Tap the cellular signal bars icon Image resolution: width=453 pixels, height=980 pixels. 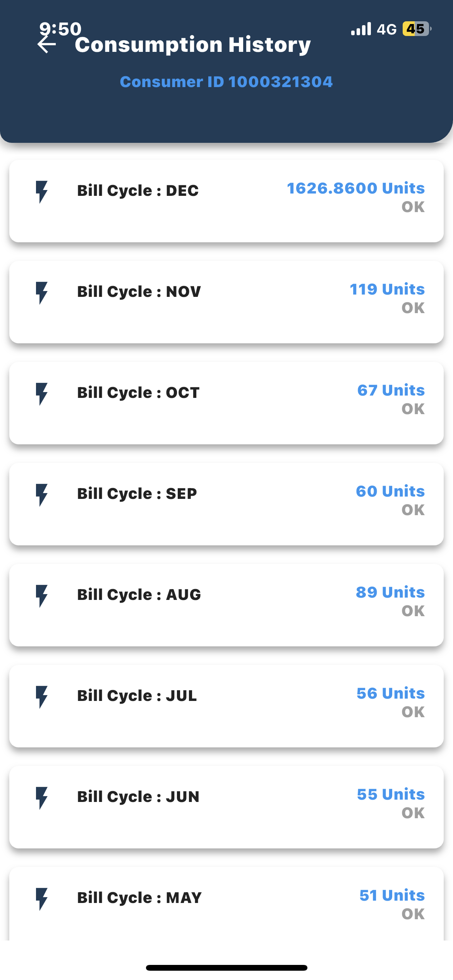coord(361,29)
